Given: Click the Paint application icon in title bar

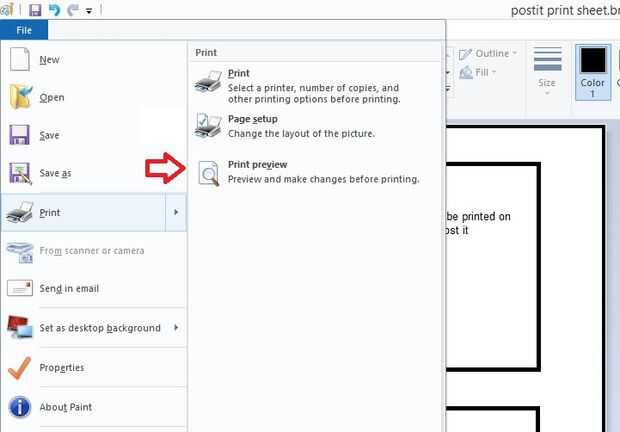Looking at the screenshot, I should [7, 9].
